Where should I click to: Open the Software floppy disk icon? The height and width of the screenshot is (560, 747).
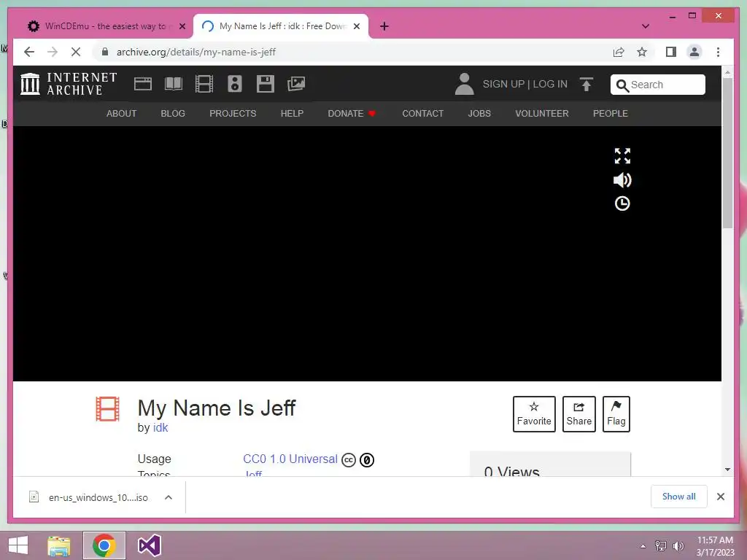click(x=266, y=84)
